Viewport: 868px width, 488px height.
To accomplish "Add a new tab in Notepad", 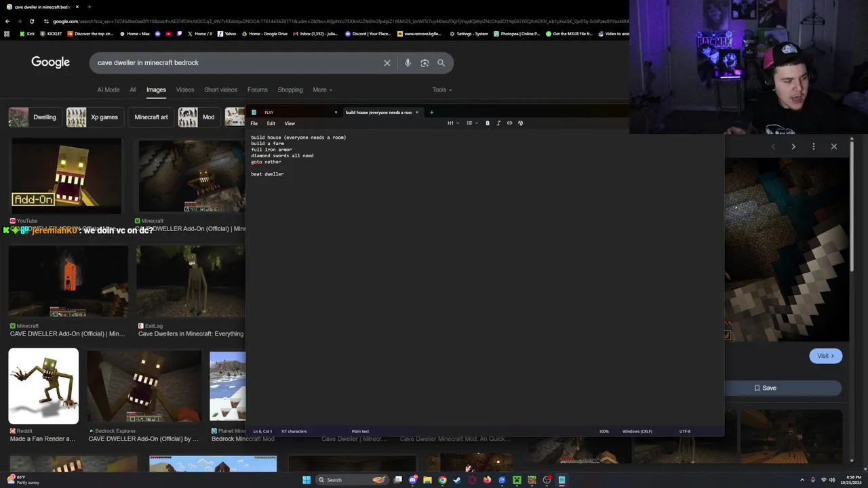I will [x=431, y=113].
